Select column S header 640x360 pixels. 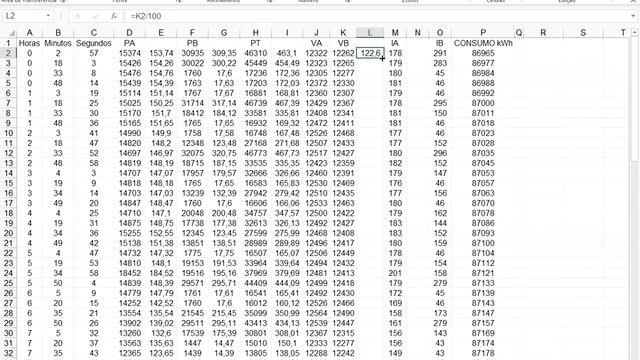click(583, 33)
